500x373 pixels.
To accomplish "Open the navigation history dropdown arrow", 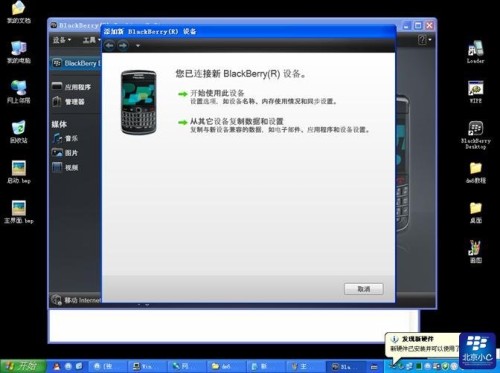I will (x=138, y=46).
